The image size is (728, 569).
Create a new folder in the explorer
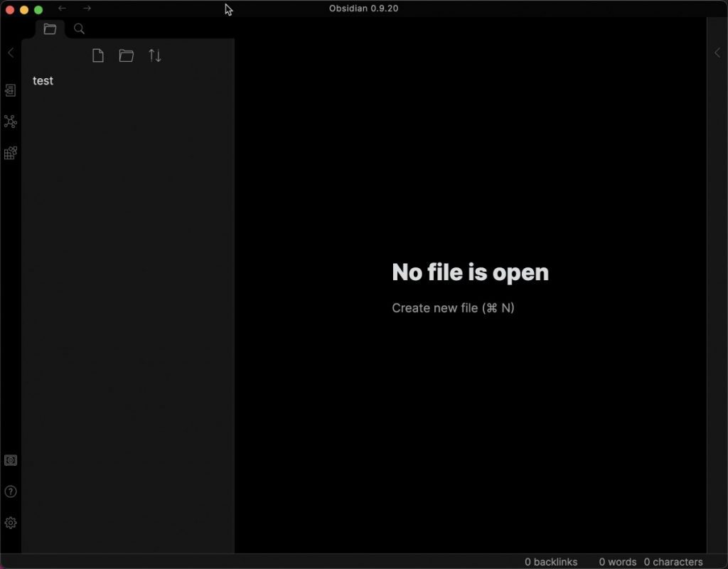[x=127, y=55]
